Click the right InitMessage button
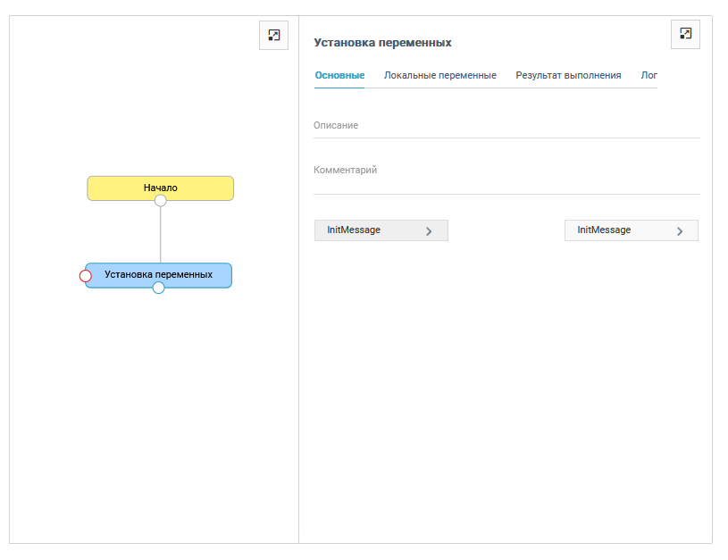The height and width of the screenshot is (560, 728). point(631,230)
